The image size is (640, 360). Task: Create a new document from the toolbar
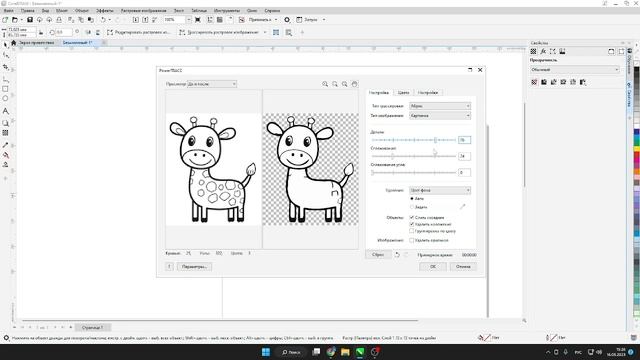pyautogui.click(x=5, y=20)
